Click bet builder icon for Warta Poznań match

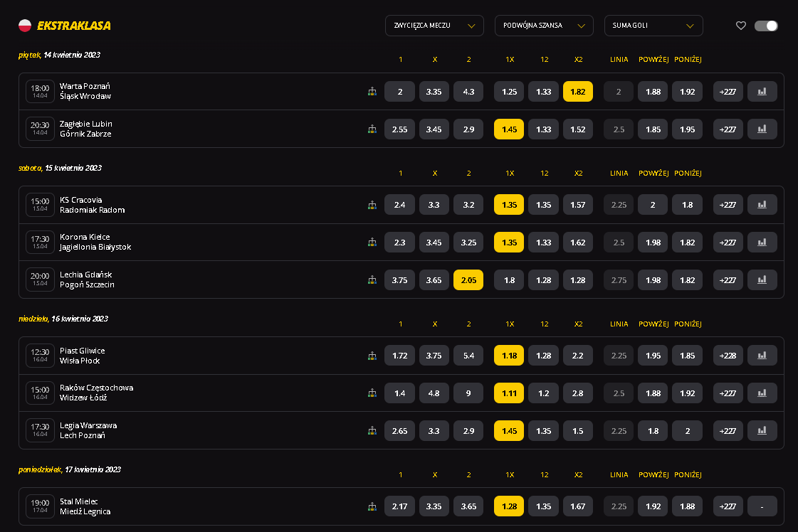[372, 92]
